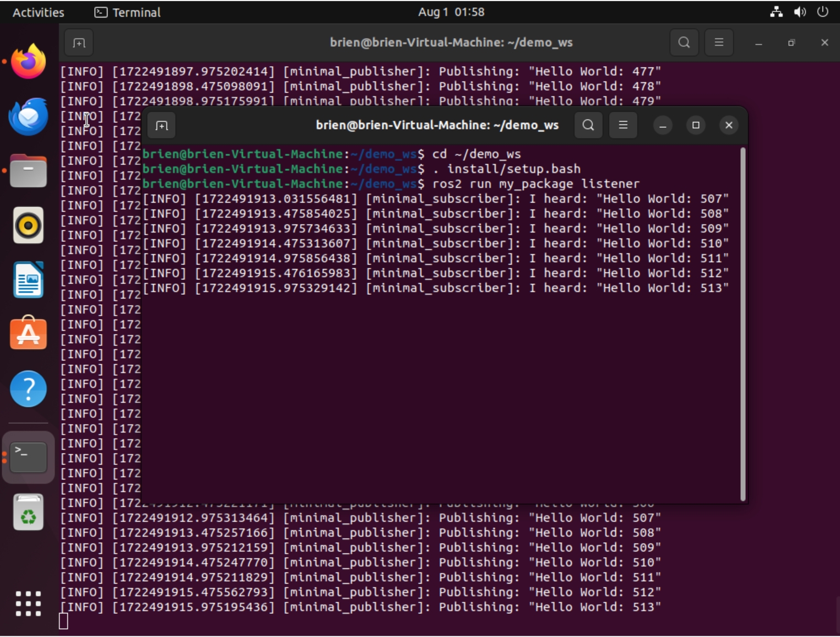Open the Activities overview
This screenshot has height=637, width=840.
click(37, 12)
